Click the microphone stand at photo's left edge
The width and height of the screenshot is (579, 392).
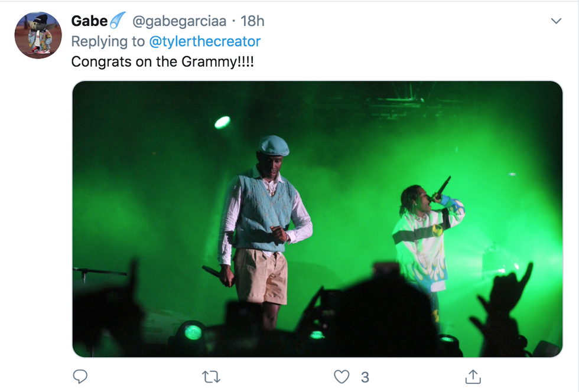point(97,273)
